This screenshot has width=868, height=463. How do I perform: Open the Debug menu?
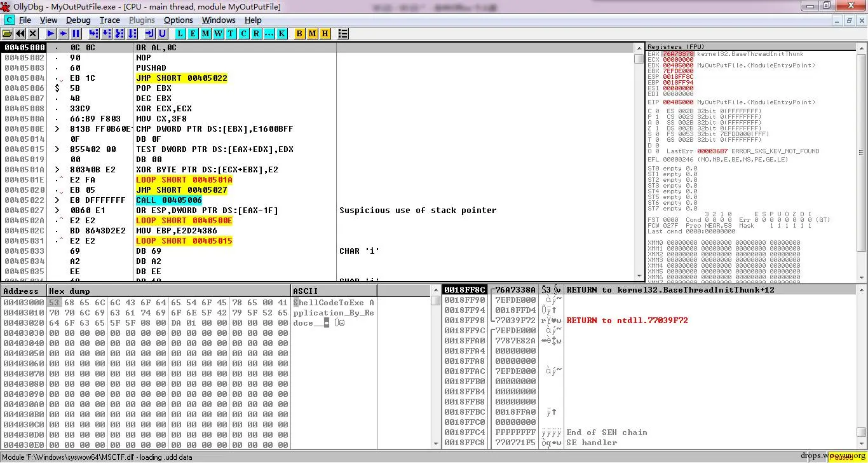pos(79,20)
